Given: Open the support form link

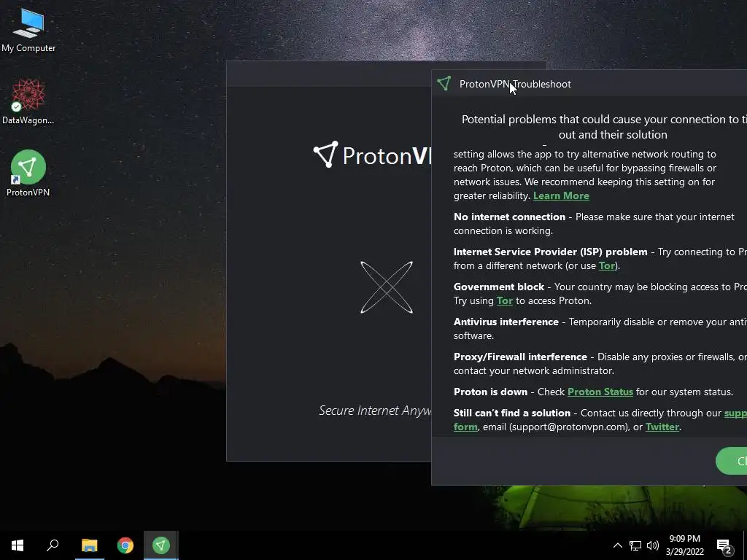Looking at the screenshot, I should [735, 413].
